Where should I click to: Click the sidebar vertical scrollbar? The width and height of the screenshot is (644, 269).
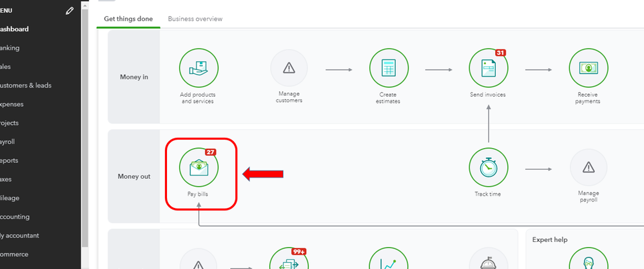(85, 127)
